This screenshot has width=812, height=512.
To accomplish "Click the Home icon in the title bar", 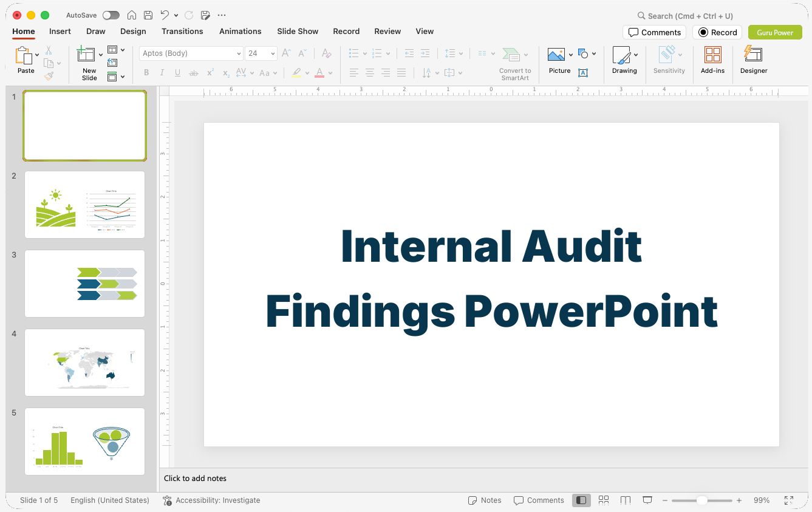I will (x=132, y=15).
